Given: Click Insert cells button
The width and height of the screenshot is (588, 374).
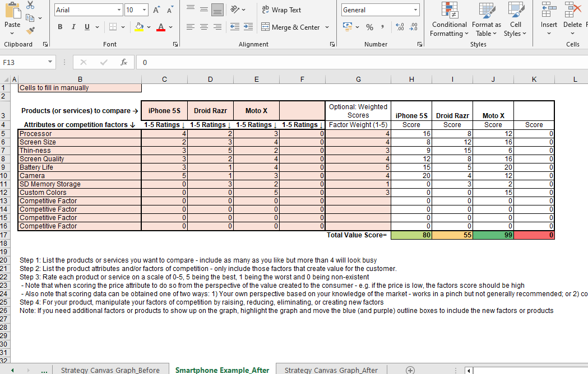Looking at the screenshot, I should tap(549, 19).
